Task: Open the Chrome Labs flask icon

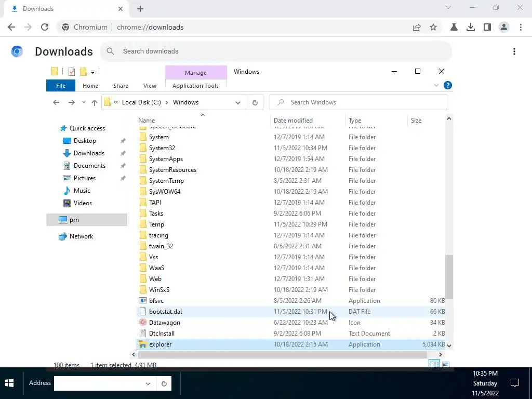Action: point(454,27)
